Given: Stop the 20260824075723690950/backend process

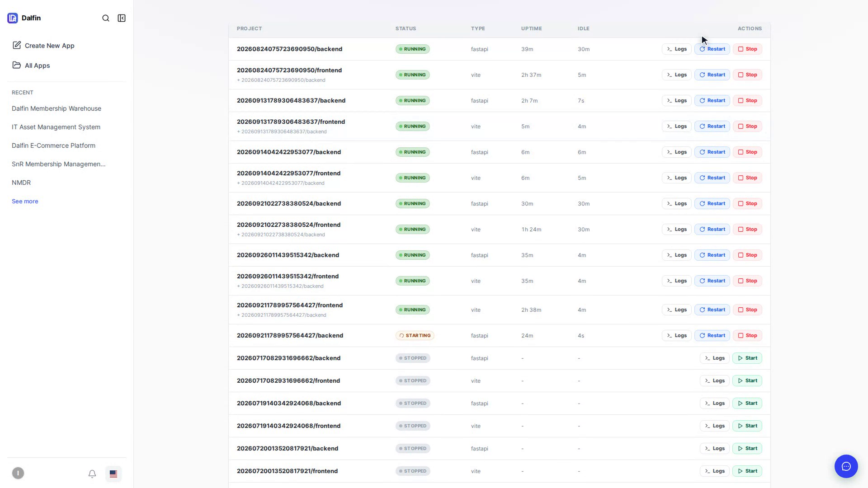Looking at the screenshot, I should coord(747,49).
